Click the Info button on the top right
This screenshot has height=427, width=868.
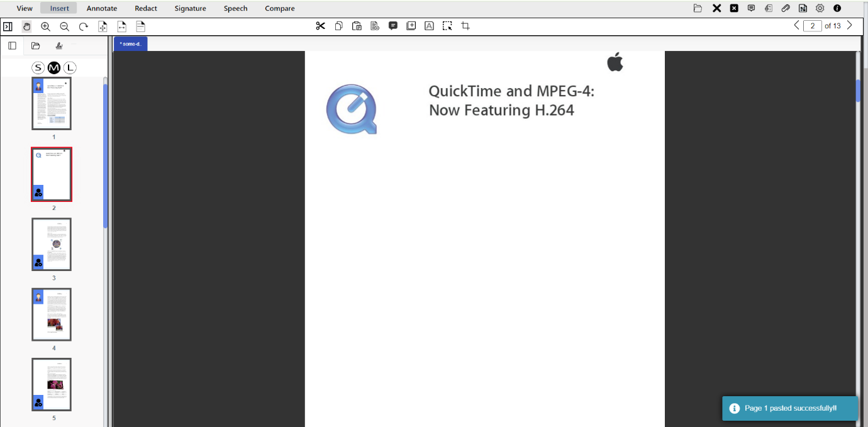click(x=837, y=8)
